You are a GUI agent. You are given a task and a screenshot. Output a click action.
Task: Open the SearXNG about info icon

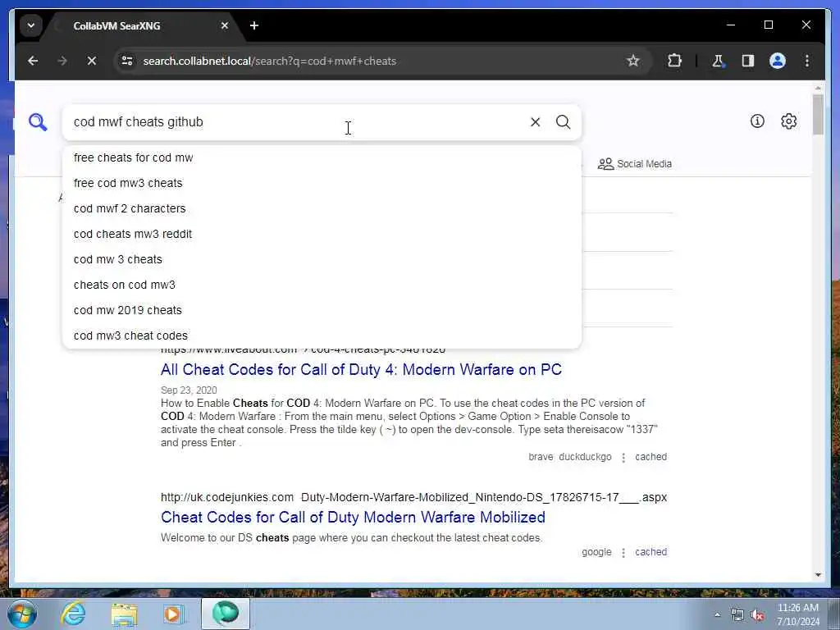pos(757,121)
